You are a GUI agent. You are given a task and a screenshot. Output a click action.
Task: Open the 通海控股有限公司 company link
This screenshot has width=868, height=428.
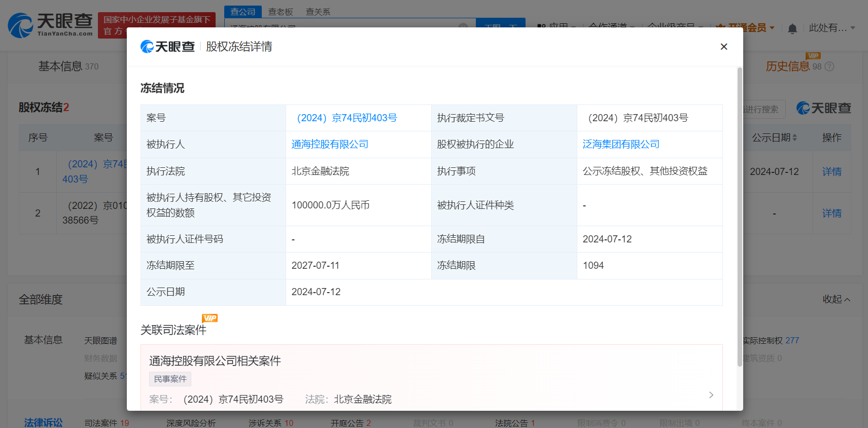330,144
